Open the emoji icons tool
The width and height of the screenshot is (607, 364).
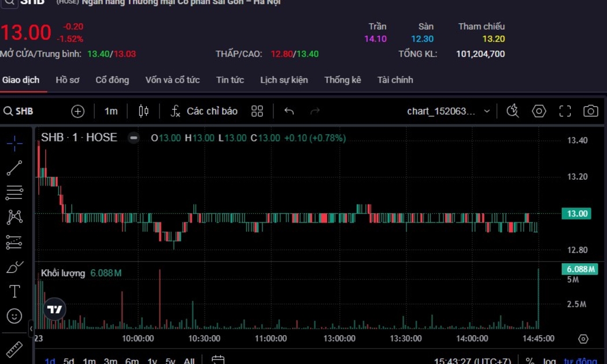(14, 316)
